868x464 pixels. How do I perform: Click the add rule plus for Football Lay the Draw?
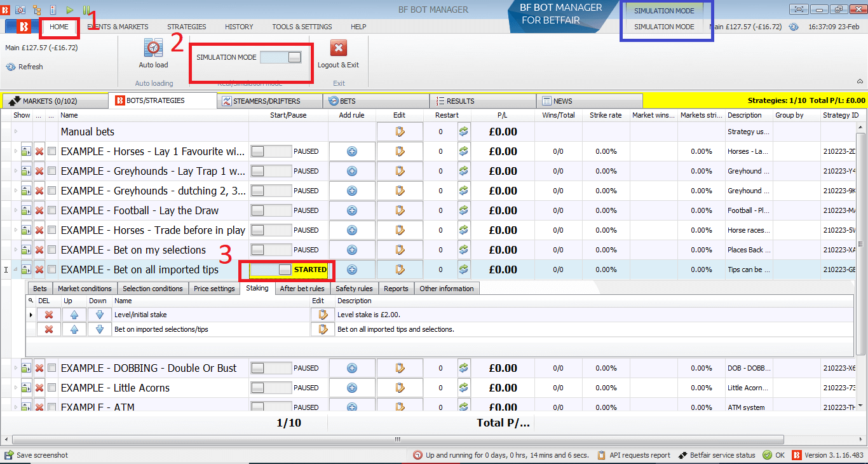(351, 210)
